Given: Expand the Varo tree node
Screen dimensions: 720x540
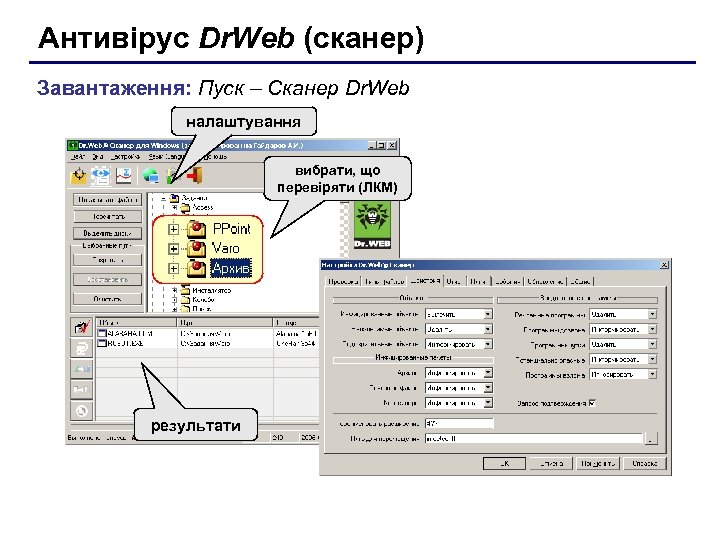Looking at the screenshot, I should [x=173, y=249].
